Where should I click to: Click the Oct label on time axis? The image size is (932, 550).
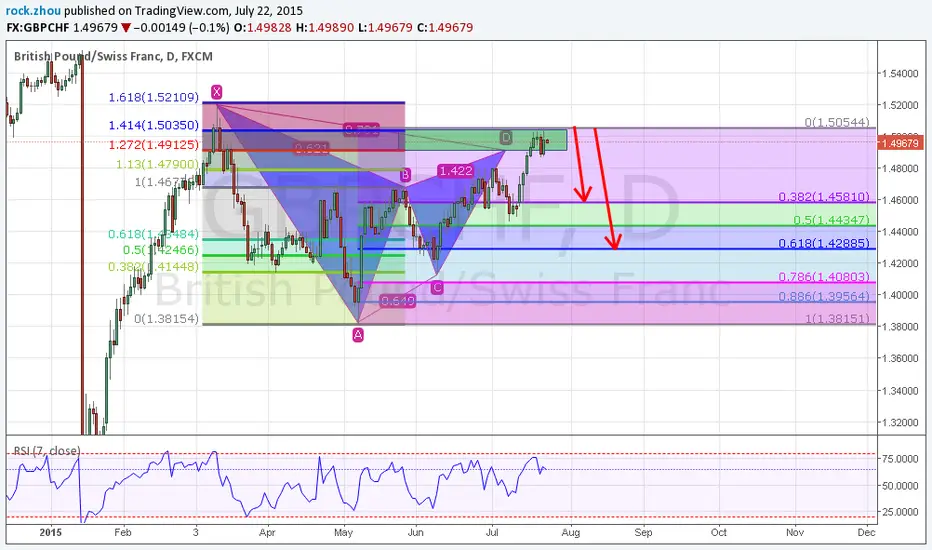click(x=719, y=532)
